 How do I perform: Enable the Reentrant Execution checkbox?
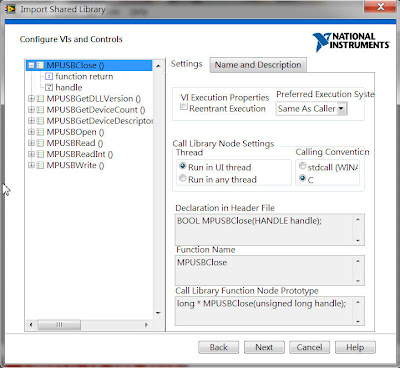184,107
